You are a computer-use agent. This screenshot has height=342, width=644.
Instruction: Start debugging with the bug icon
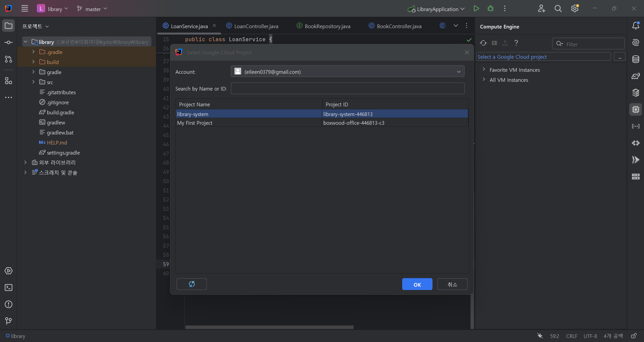coord(490,9)
